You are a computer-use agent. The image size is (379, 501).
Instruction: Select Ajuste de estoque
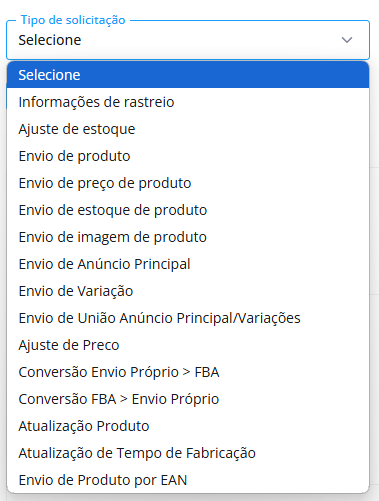pos(188,129)
